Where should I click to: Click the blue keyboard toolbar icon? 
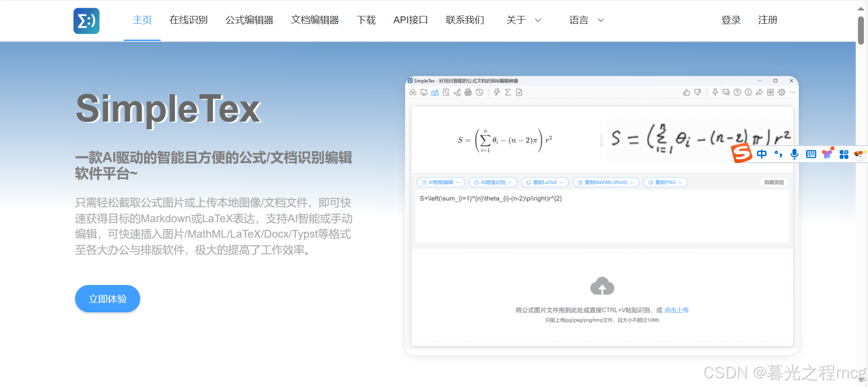pyautogui.click(x=435, y=92)
